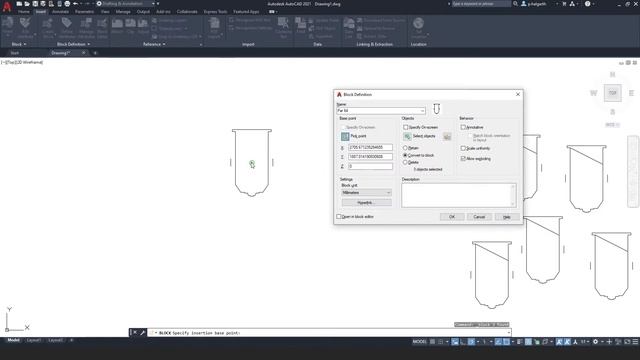640x360 pixels.
Task: Click the Attach reference ribbon icon
Action: click(x=117, y=25)
